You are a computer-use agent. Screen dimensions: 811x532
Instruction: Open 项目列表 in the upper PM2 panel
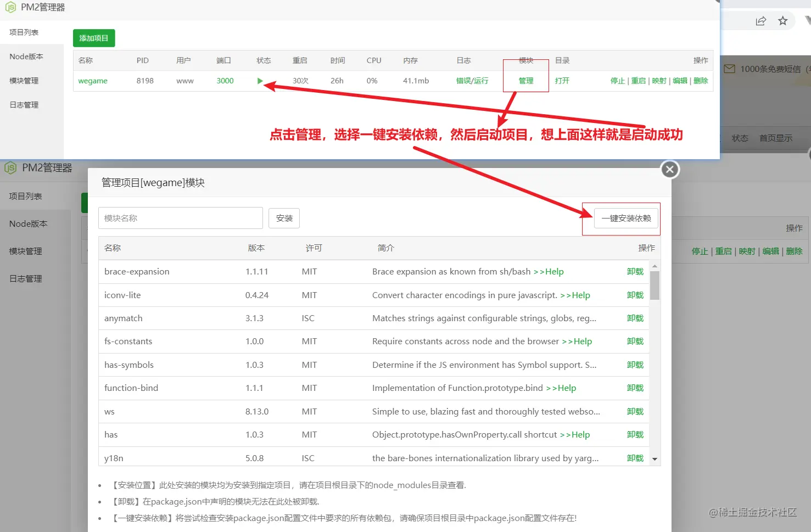click(x=24, y=32)
